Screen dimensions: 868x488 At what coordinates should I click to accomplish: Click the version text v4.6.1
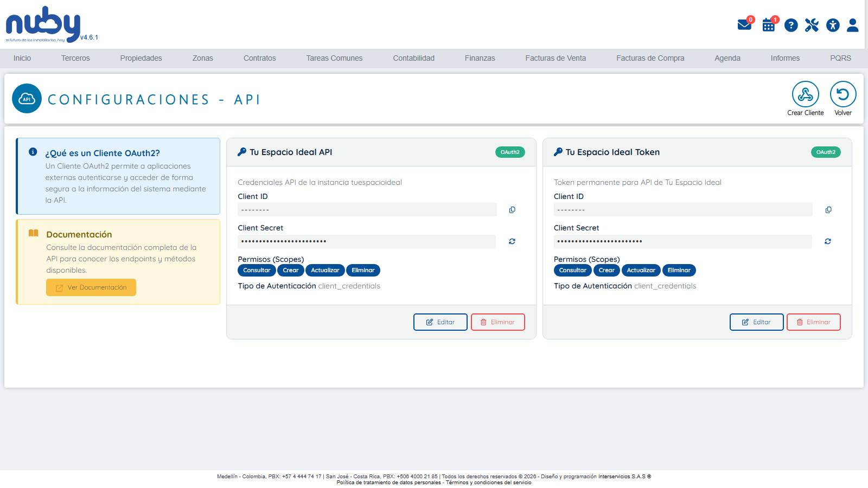click(89, 37)
